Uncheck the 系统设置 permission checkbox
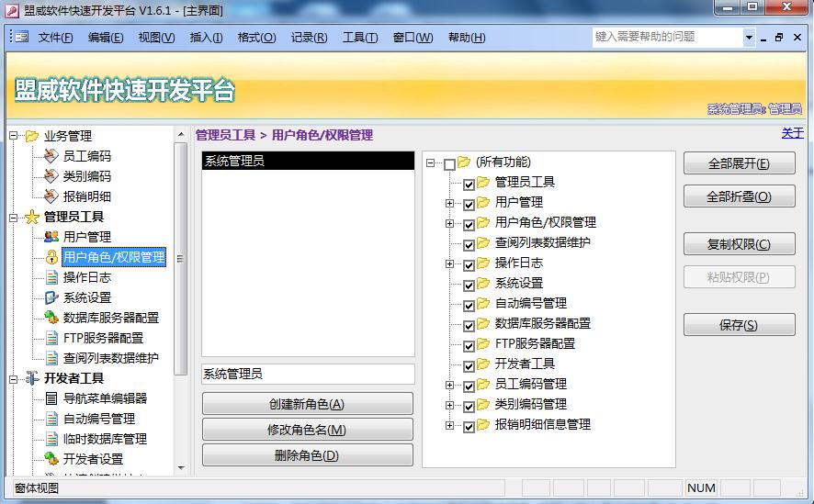 click(x=469, y=285)
